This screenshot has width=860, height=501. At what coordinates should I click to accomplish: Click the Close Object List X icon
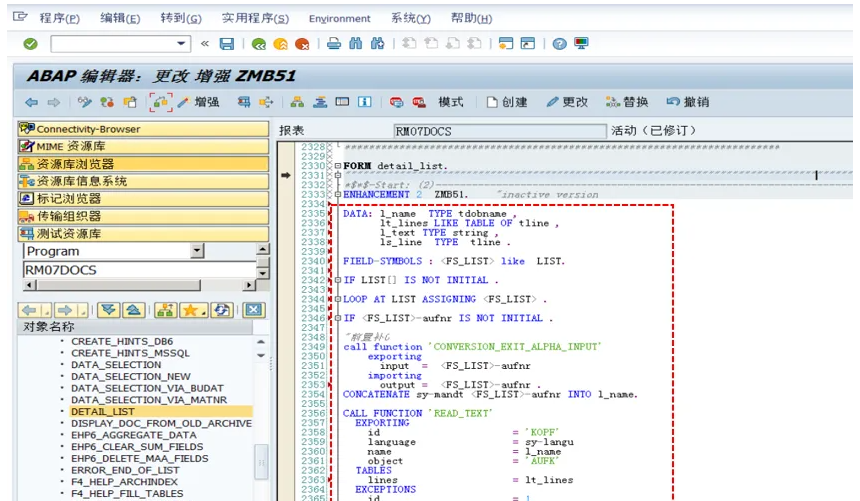point(253,310)
